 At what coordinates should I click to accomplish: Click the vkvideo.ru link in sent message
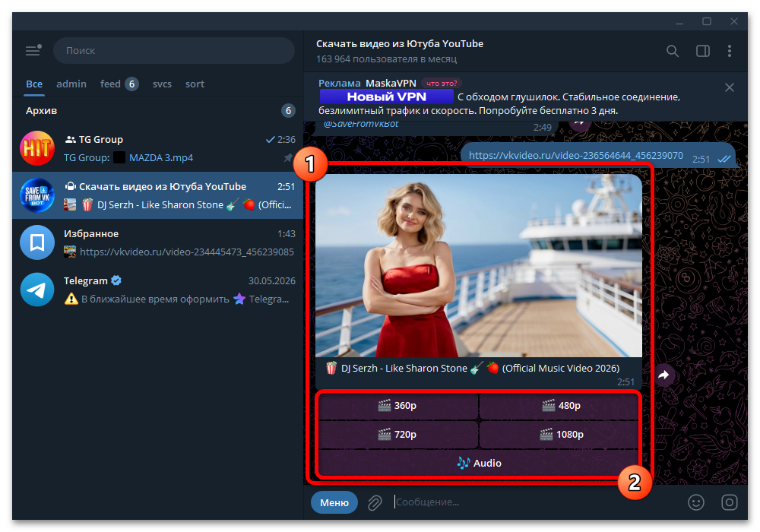click(x=576, y=156)
